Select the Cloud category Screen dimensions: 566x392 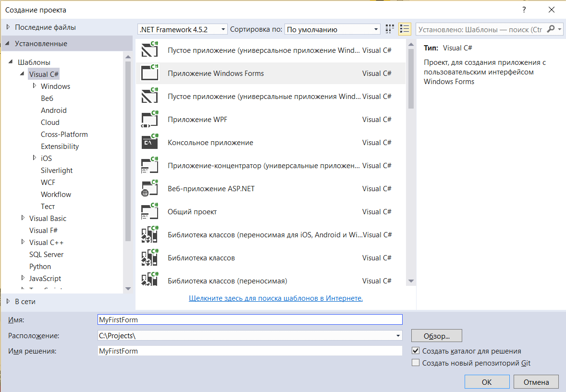pyautogui.click(x=50, y=122)
